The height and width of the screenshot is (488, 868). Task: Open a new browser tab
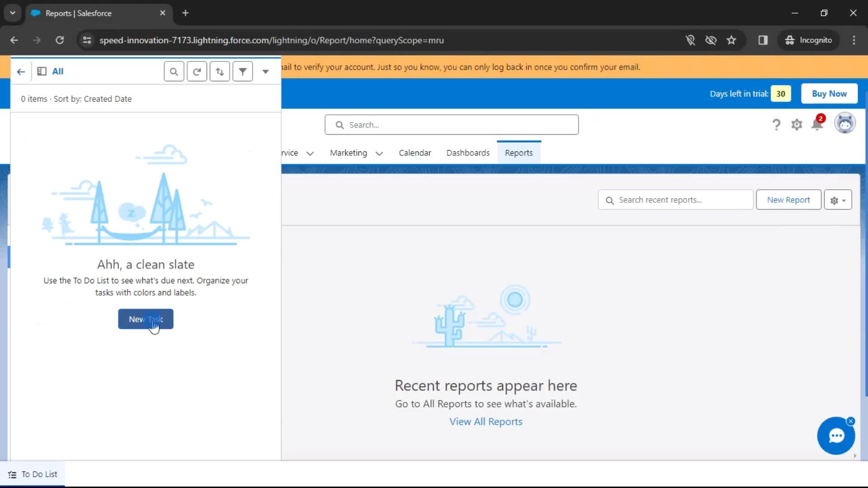(185, 13)
